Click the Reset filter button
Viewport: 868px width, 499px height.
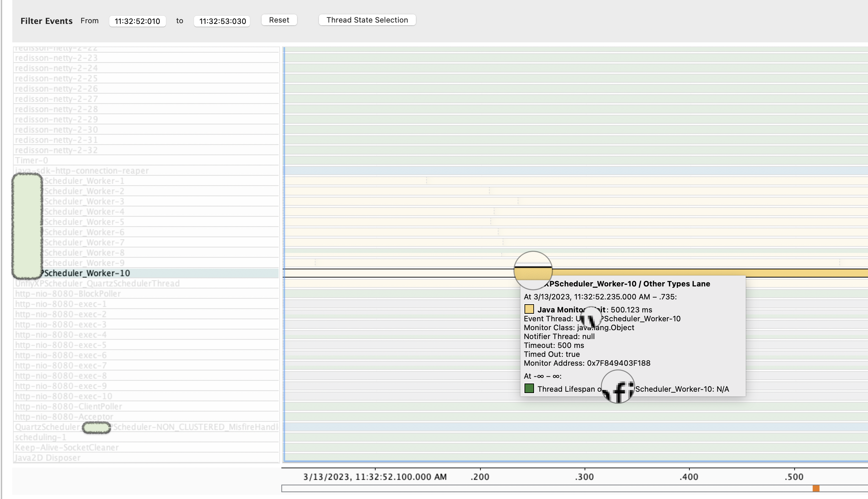[279, 20]
